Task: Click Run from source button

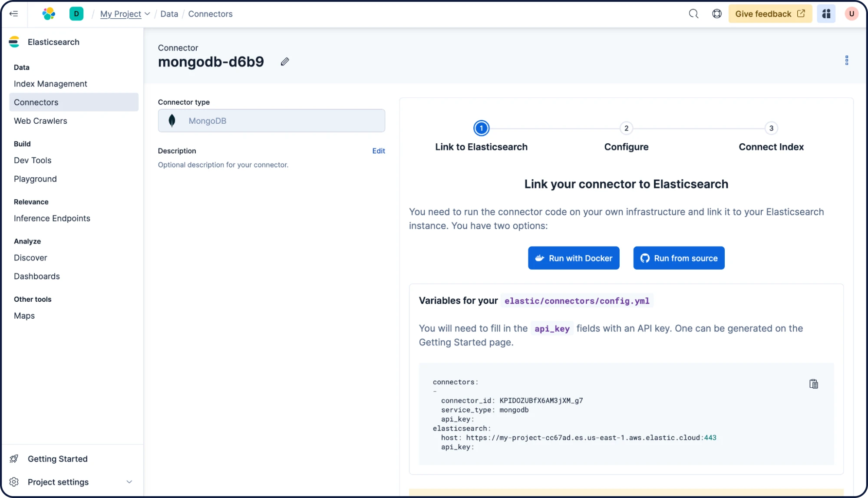Action: tap(679, 258)
